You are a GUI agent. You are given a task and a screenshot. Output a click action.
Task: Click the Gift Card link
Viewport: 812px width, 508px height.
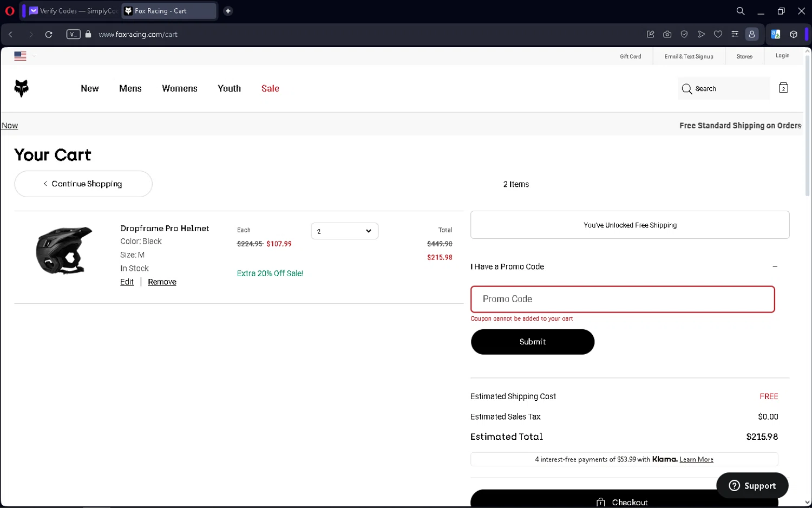click(631, 56)
